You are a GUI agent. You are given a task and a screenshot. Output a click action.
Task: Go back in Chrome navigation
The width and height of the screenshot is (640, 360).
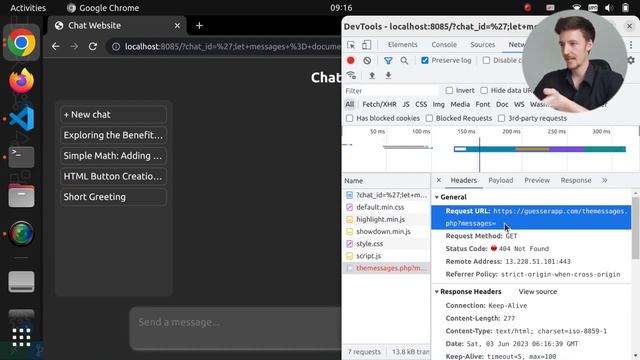click(56, 47)
